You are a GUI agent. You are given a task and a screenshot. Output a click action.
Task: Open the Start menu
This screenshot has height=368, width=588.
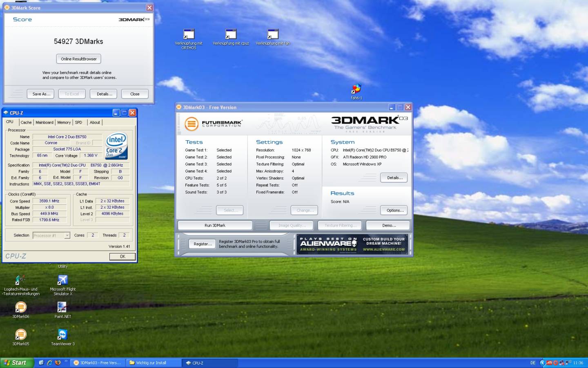click(17, 363)
